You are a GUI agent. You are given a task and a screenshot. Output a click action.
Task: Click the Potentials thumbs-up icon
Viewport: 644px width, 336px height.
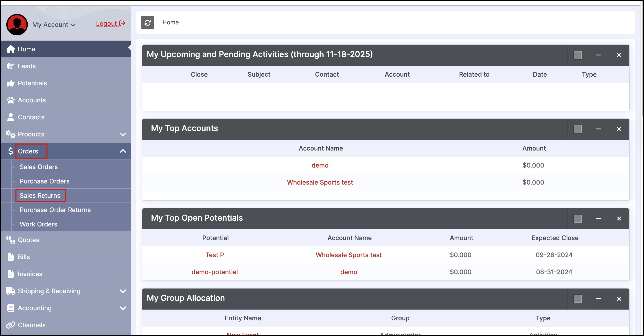(x=11, y=83)
